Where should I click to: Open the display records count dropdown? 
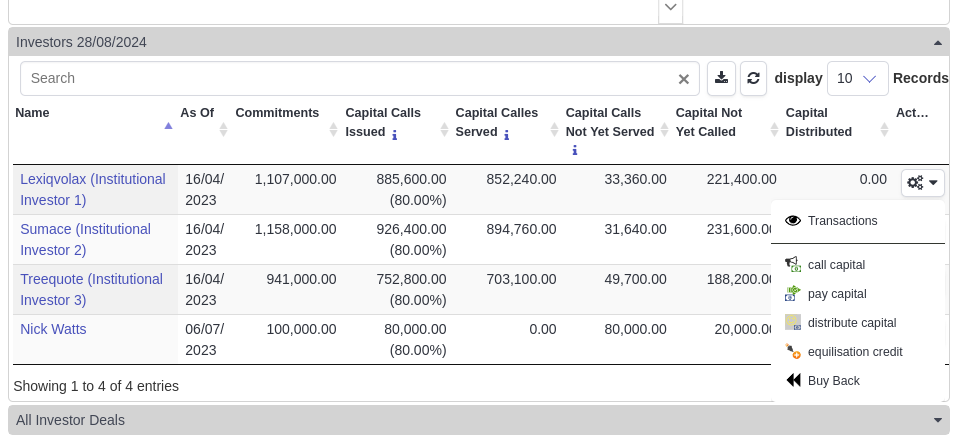[857, 78]
